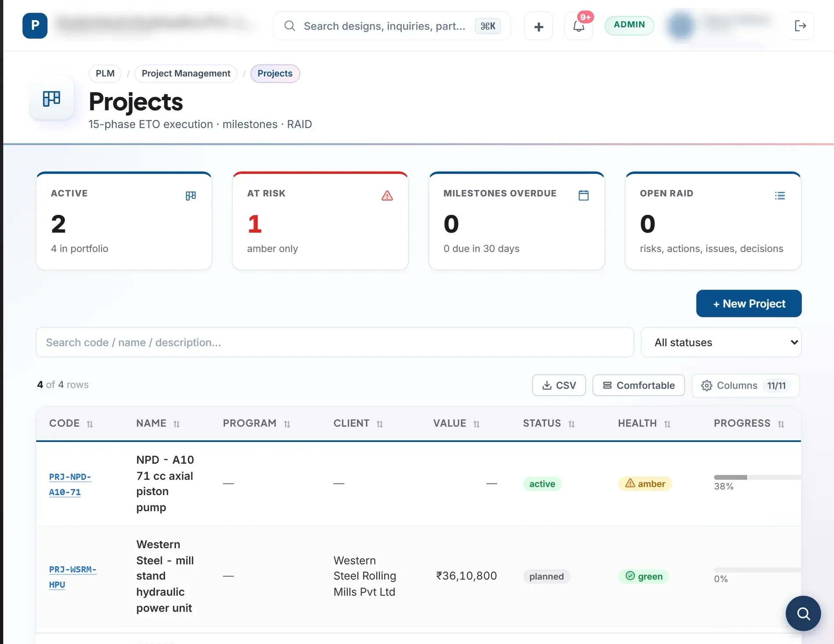Open notifications bell with 9+ badge
Viewport: 834px width, 644px height.
pyautogui.click(x=579, y=26)
